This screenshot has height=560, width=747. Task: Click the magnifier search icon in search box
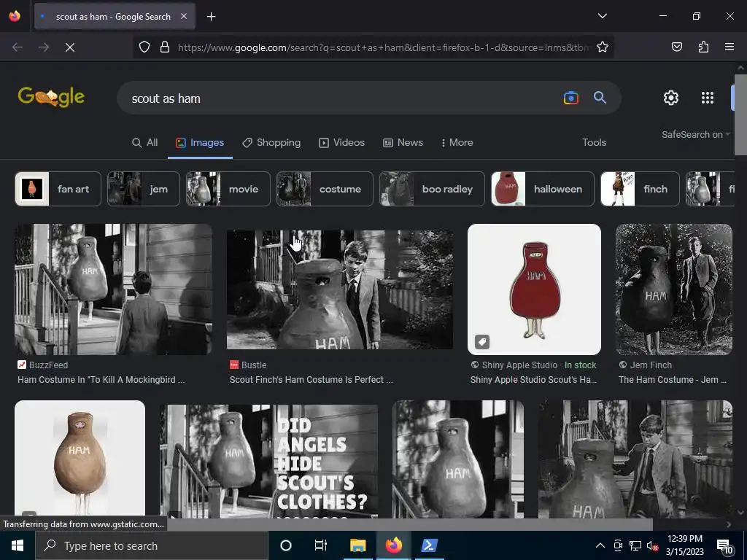pos(600,98)
